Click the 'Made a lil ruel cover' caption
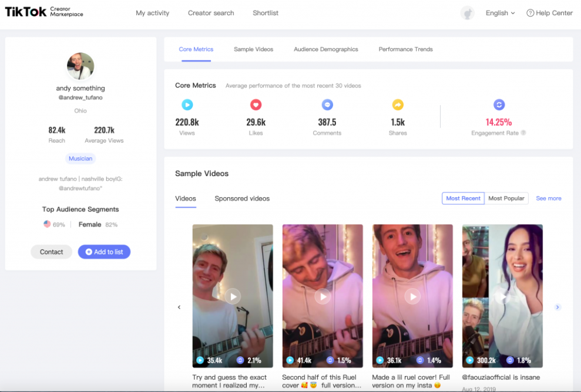581x392 pixels. pos(411,381)
